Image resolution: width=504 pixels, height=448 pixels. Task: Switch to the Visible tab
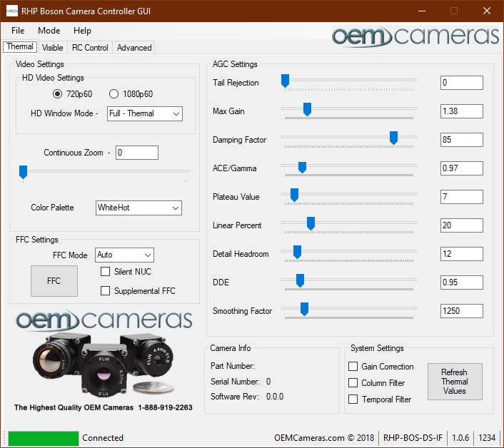(x=52, y=48)
